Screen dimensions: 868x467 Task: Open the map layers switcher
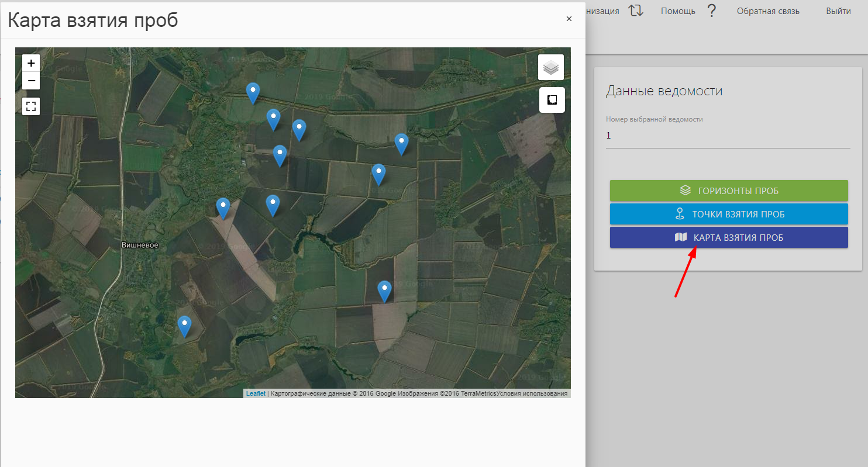click(x=550, y=67)
